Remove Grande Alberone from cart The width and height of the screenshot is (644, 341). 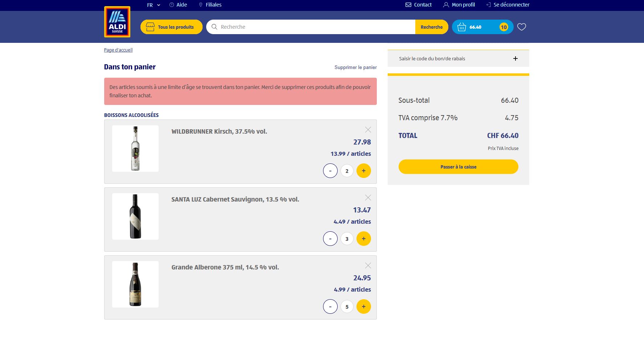[368, 265]
